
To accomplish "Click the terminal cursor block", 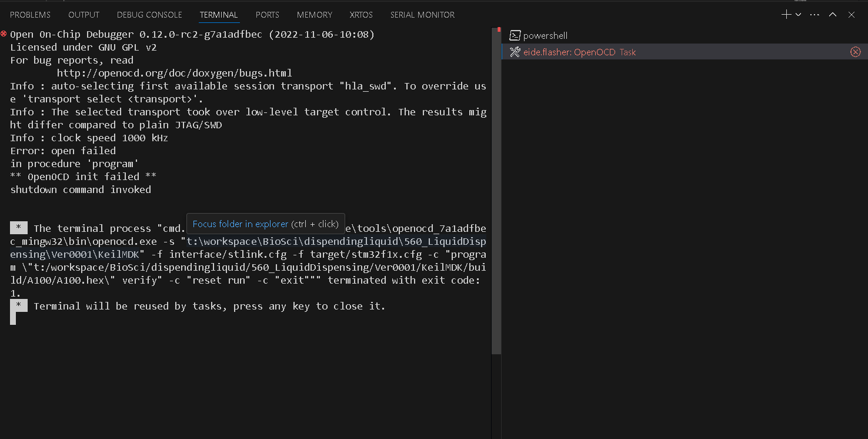I will 13,318.
